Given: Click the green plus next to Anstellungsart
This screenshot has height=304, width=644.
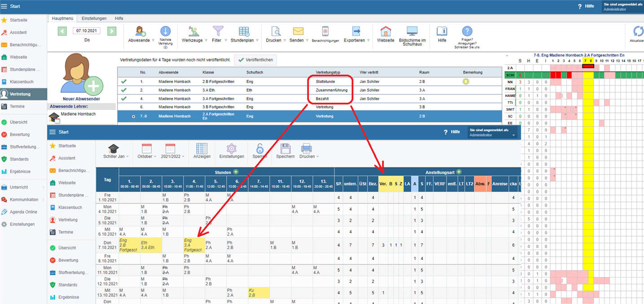Looking at the screenshot, I should pyautogui.click(x=459, y=172).
